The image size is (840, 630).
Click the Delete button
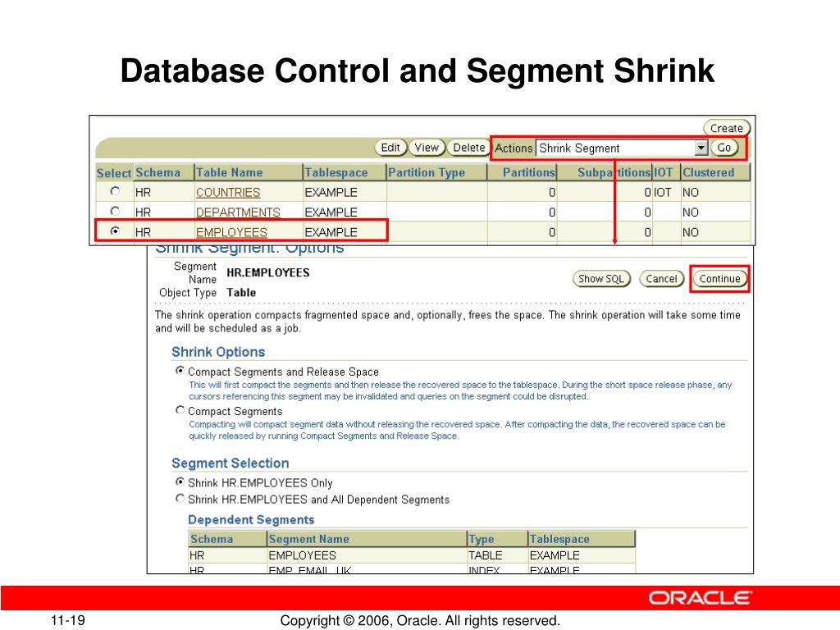(468, 148)
